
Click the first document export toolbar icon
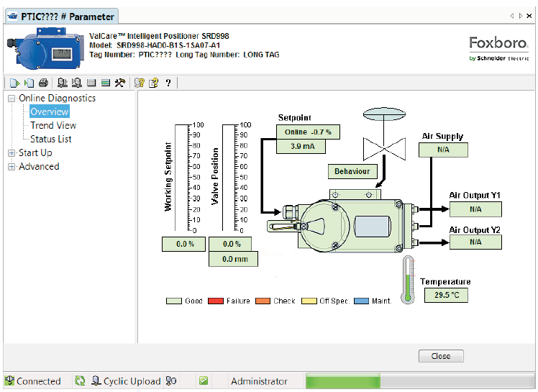click(x=14, y=83)
